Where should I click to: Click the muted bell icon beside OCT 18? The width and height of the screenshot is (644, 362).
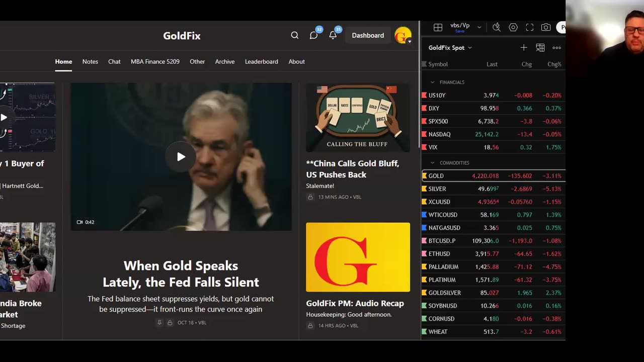[159, 323]
